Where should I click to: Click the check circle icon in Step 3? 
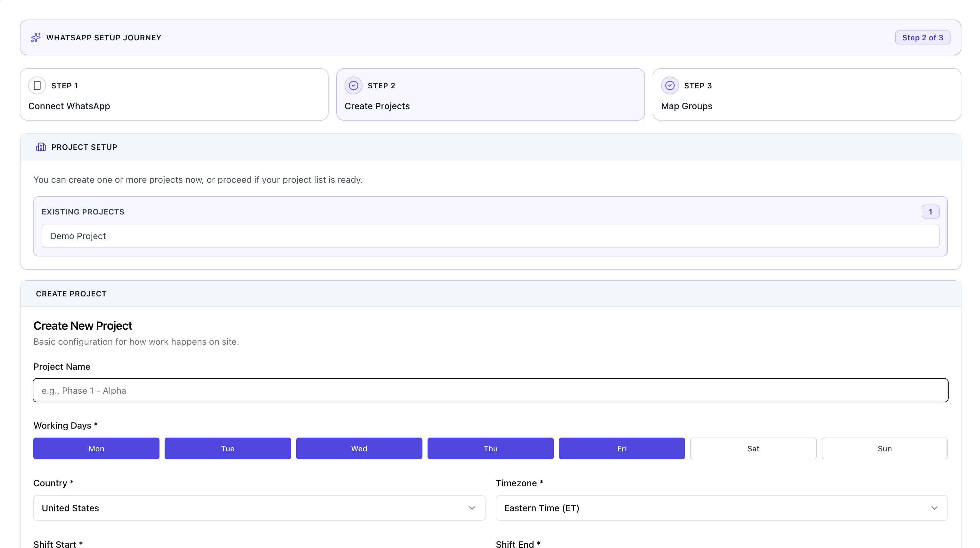[x=670, y=85]
